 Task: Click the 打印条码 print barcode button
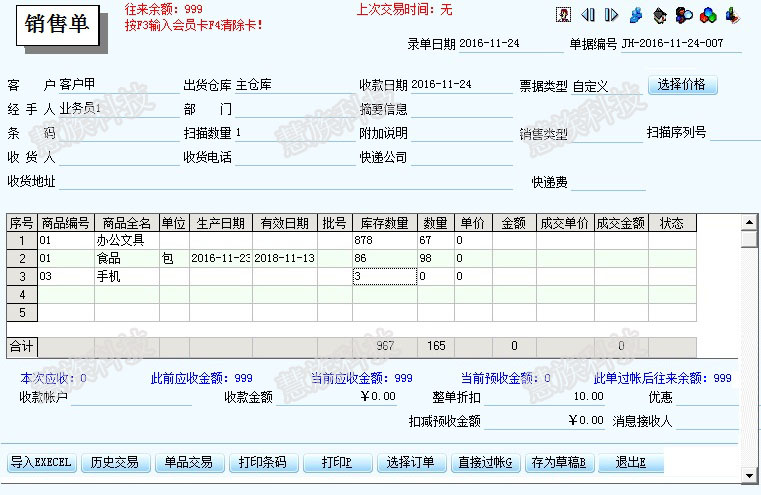(x=264, y=462)
